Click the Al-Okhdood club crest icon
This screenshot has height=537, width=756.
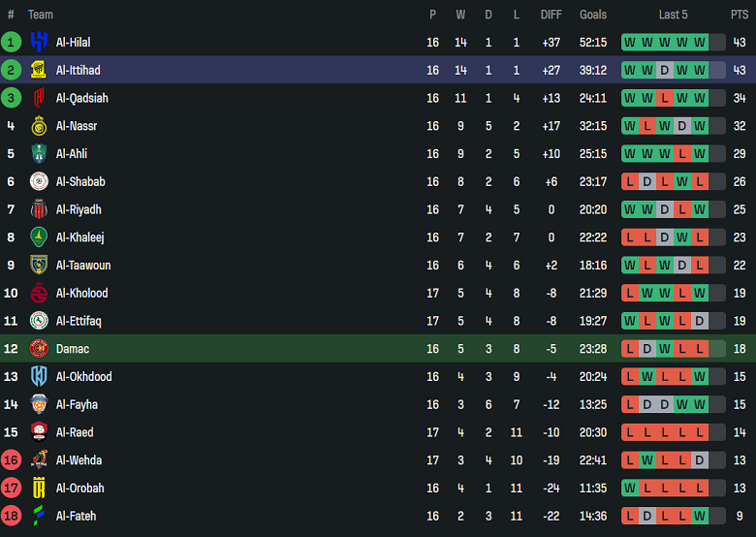pyautogui.click(x=39, y=376)
